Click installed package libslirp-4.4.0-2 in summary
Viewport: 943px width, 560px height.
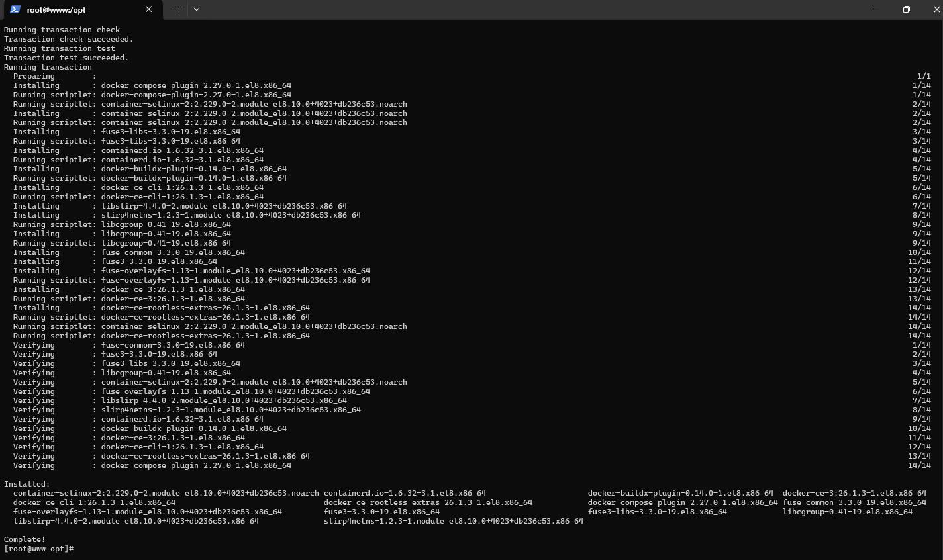(x=136, y=521)
